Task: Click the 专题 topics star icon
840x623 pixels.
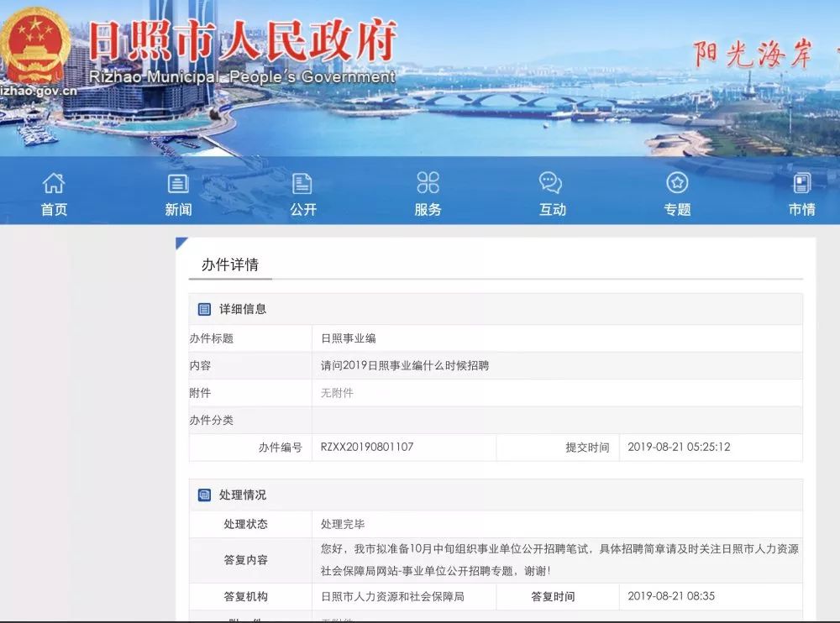Action: [677, 182]
